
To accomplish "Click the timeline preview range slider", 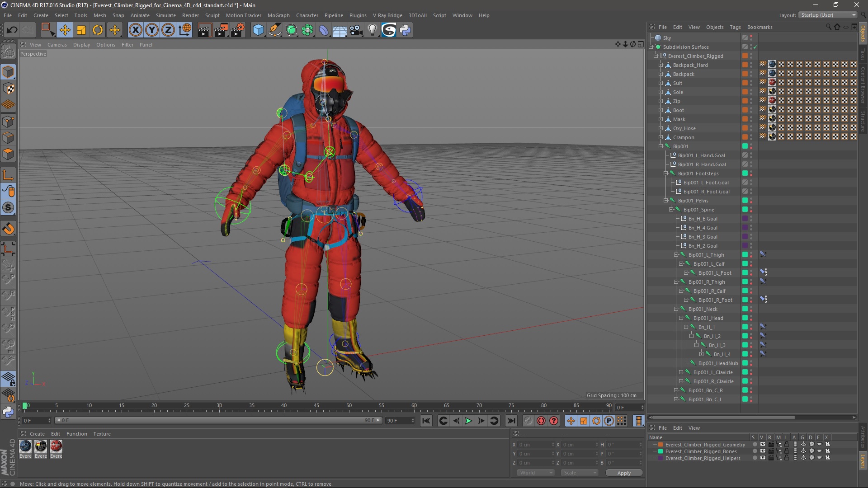I will [218, 421].
